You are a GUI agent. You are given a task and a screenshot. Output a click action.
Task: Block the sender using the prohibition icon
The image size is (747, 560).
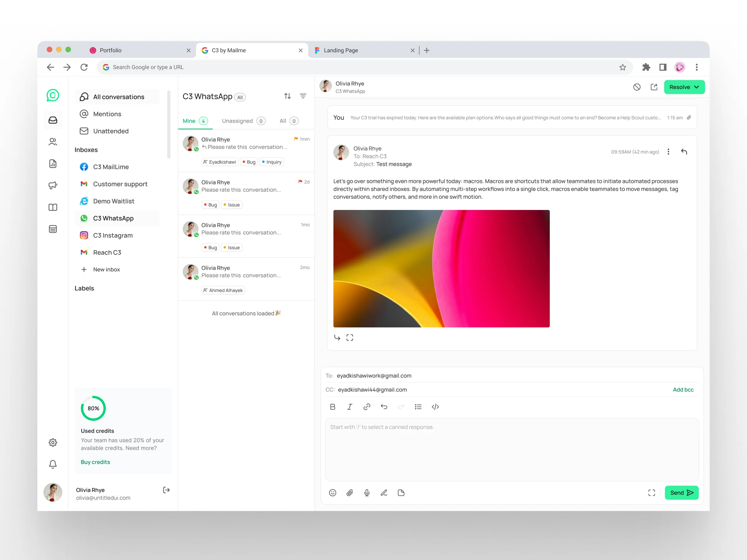[637, 87]
